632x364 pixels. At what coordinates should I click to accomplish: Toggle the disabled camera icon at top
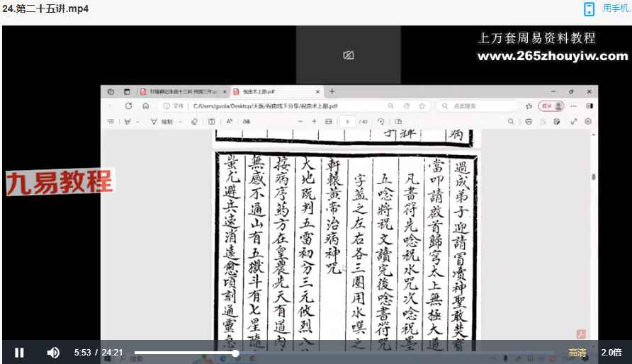coord(348,55)
